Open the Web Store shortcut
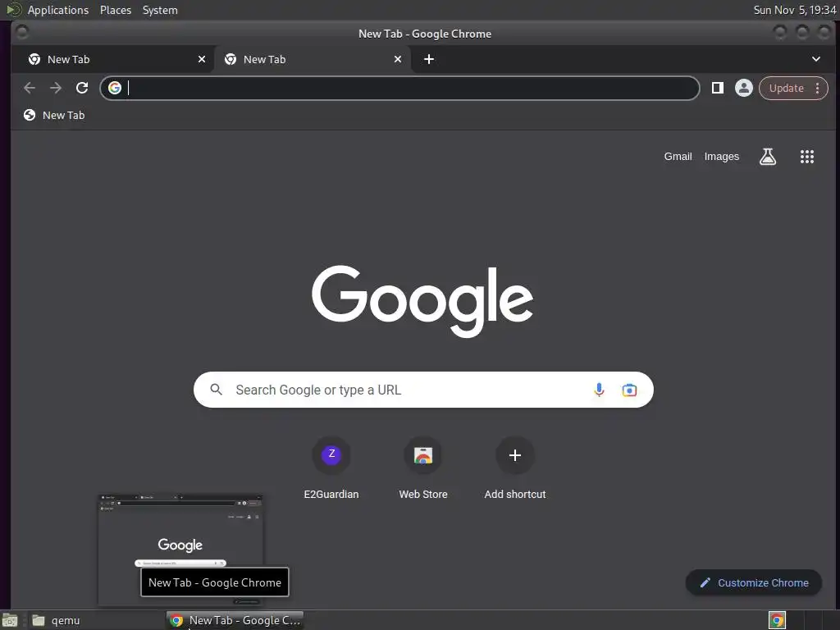 click(x=423, y=468)
